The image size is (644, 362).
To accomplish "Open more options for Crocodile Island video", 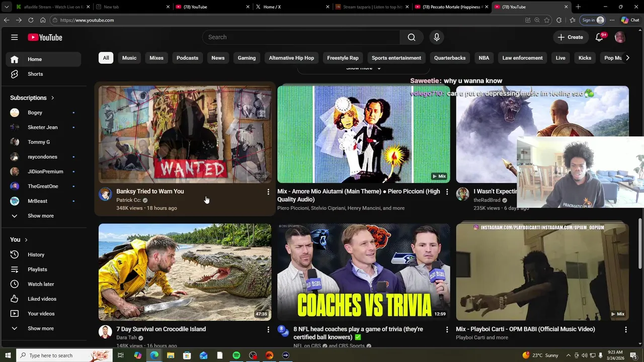I will (x=268, y=329).
